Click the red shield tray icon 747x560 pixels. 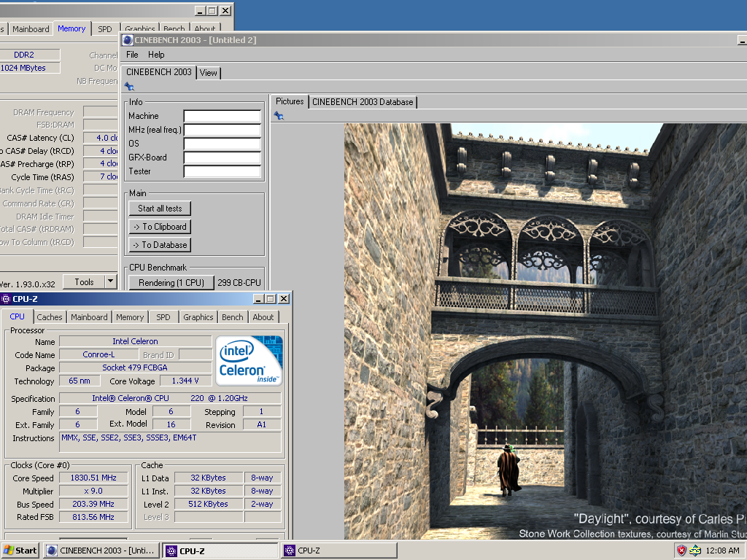[682, 551]
